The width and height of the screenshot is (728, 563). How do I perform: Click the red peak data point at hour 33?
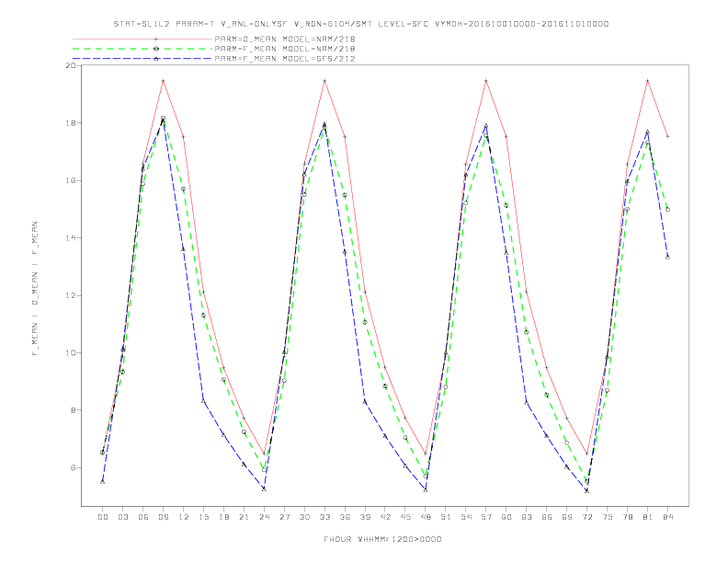(324, 81)
